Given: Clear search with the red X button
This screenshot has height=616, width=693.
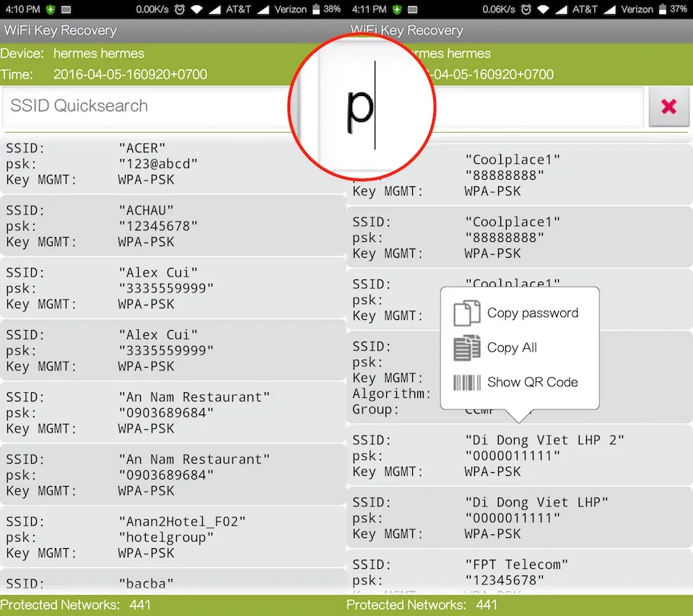Looking at the screenshot, I should [668, 107].
